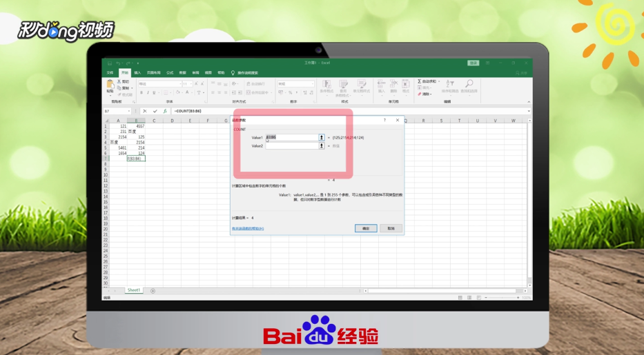Open the File tab
Image resolution: width=644 pixels, height=355 pixels.
coord(110,72)
